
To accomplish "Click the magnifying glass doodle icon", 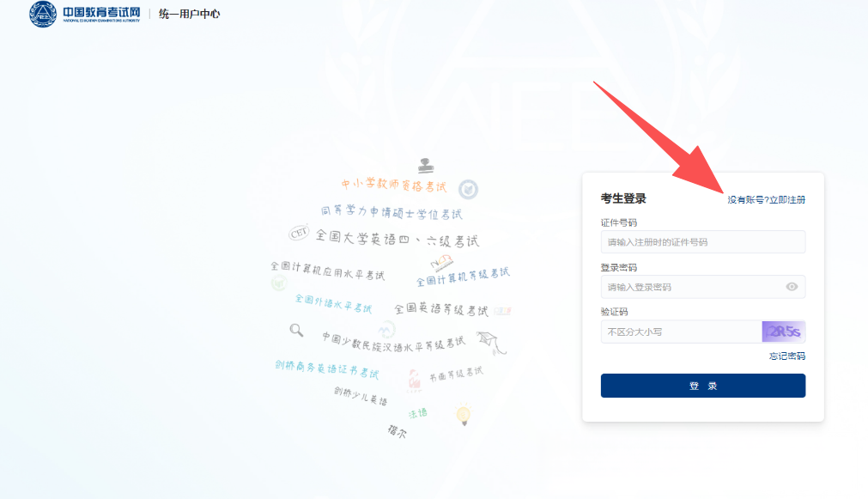I will [295, 329].
